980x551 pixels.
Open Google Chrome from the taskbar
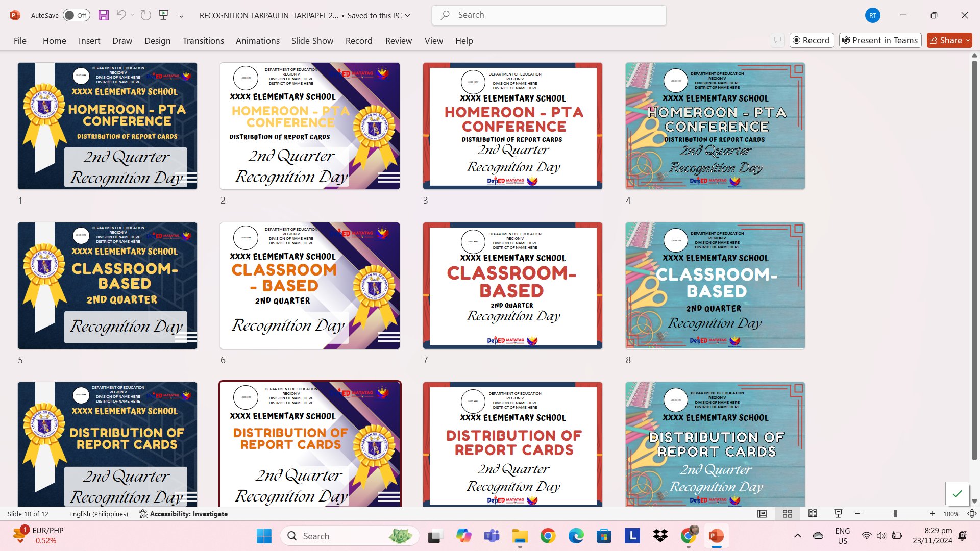point(548,536)
